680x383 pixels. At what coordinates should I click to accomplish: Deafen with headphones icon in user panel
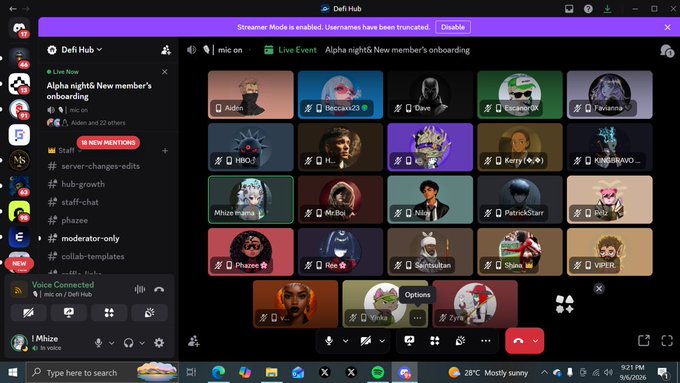pyautogui.click(x=128, y=343)
